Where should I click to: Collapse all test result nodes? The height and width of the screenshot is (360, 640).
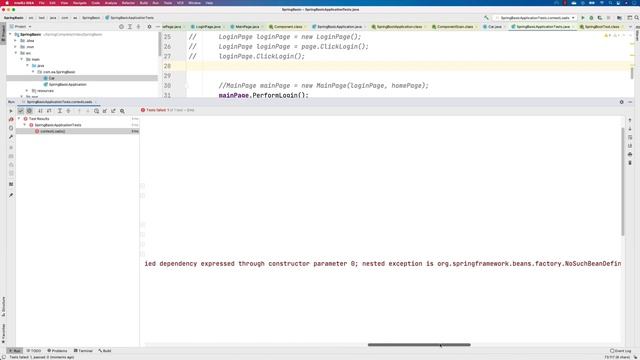tap(68, 111)
